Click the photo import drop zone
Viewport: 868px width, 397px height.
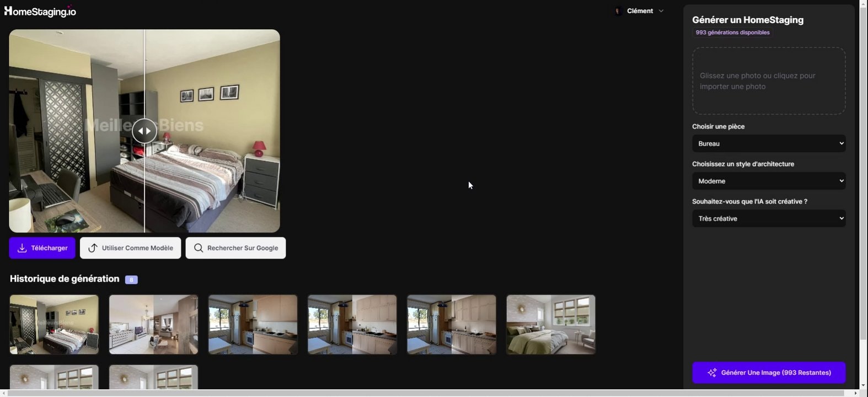click(x=769, y=81)
